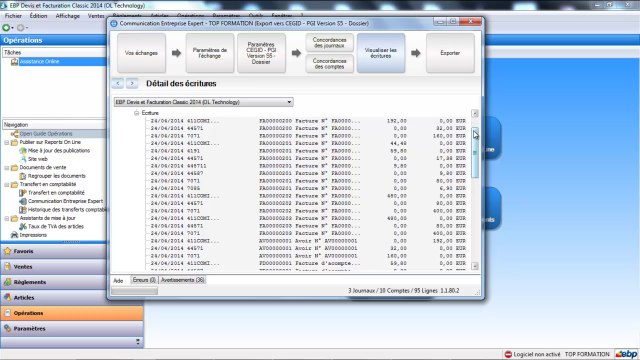Collapse the Transfert en comptabilité folder node

(7, 184)
